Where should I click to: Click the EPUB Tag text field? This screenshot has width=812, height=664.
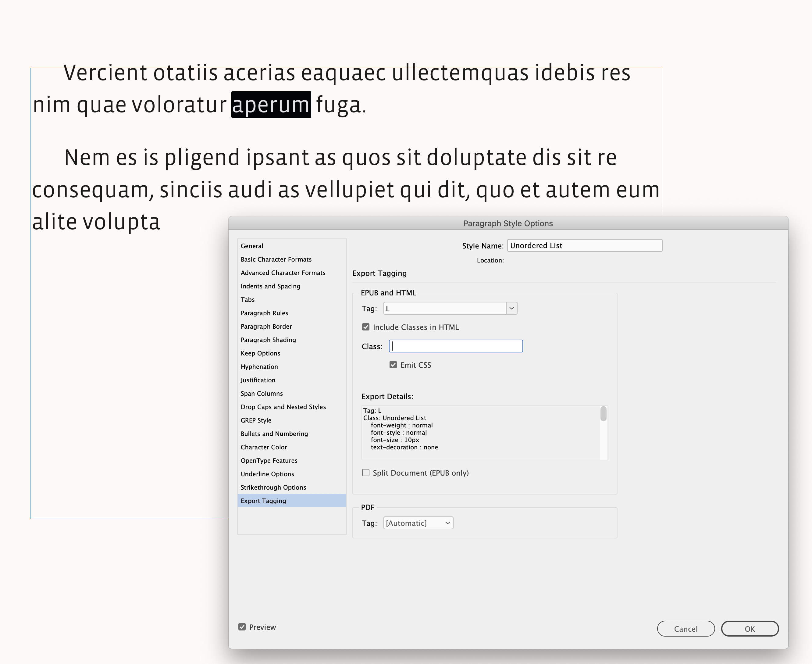click(x=444, y=308)
